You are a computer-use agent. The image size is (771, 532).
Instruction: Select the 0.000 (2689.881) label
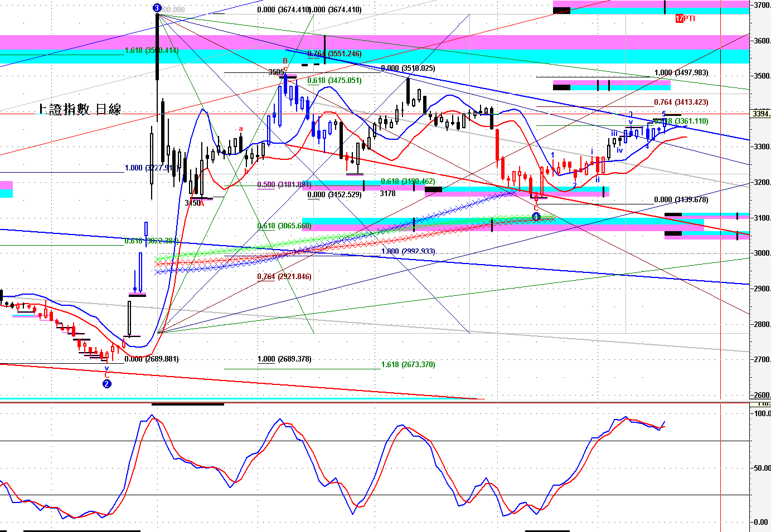(152, 359)
